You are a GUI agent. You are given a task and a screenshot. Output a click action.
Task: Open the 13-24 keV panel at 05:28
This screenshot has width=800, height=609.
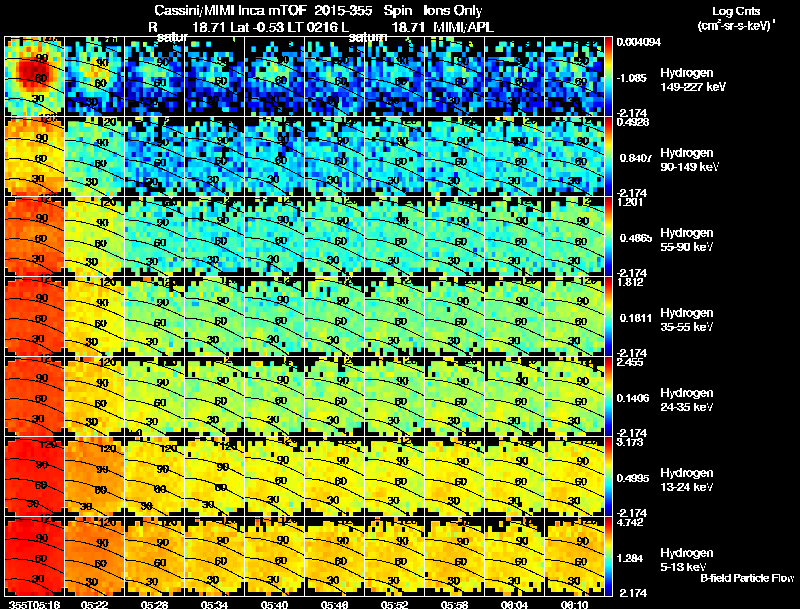(x=154, y=476)
